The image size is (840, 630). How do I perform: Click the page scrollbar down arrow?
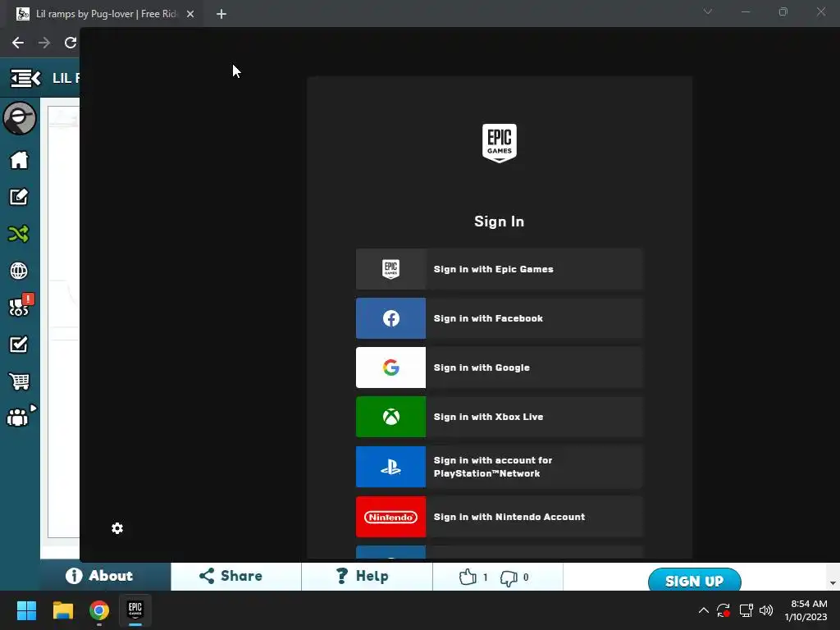pyautogui.click(x=833, y=583)
